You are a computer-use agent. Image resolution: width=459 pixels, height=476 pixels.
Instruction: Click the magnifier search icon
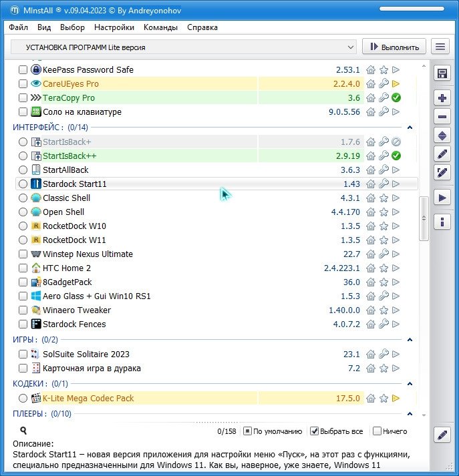point(23,431)
